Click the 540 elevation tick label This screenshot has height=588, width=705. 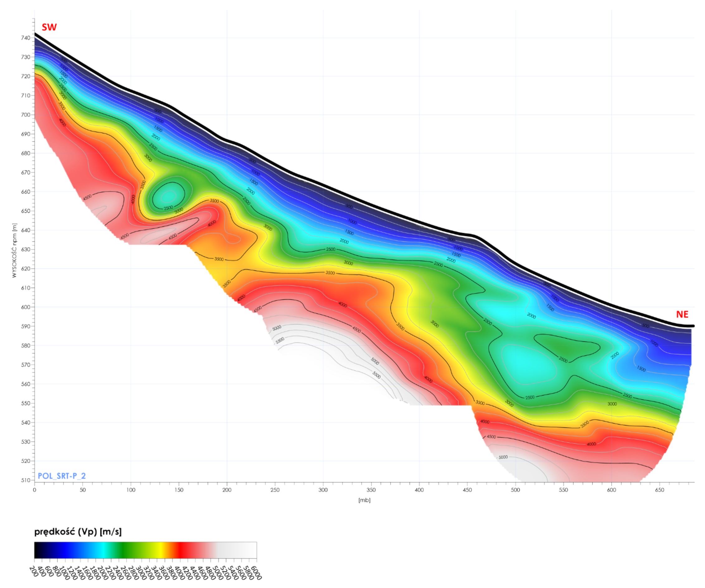(26, 423)
